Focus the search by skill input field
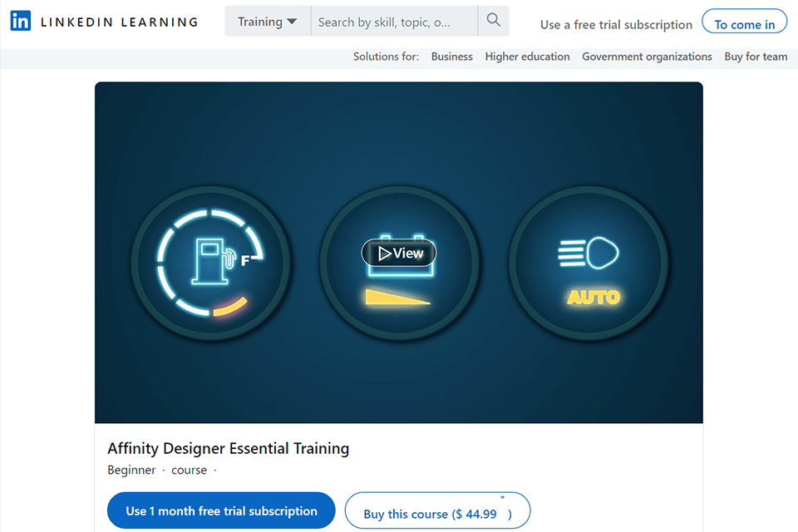798x532 pixels. tap(394, 22)
